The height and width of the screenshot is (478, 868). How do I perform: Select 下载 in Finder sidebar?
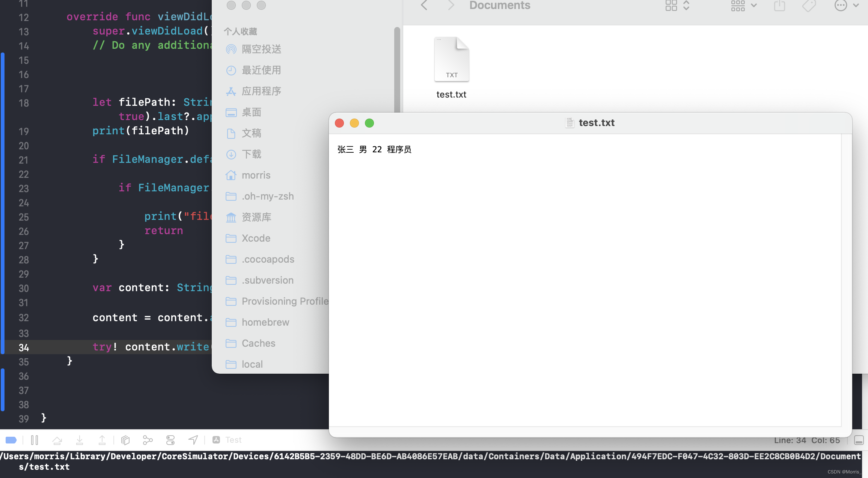tap(251, 154)
